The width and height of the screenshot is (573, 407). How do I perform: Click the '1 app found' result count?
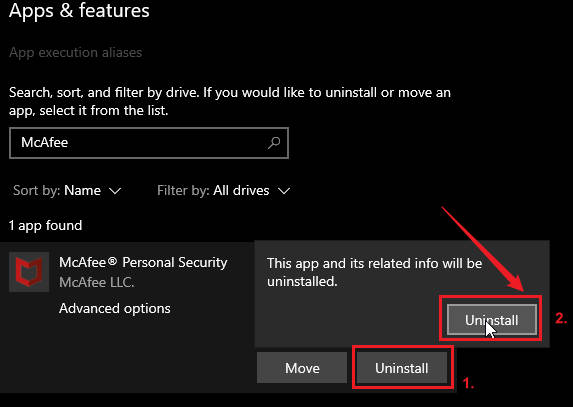pos(46,225)
